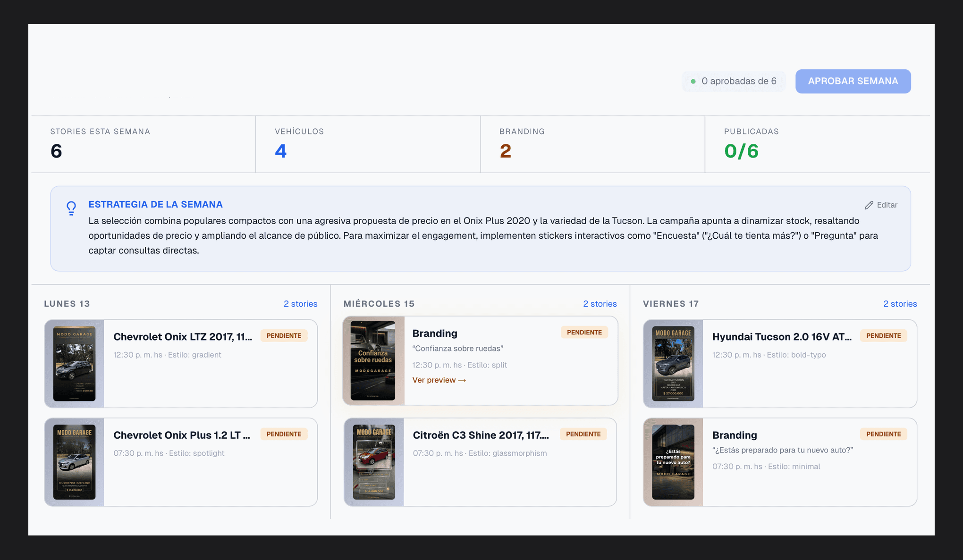The height and width of the screenshot is (560, 963).
Task: Click the 2 stories count for Viernes 17
Action: click(x=900, y=304)
